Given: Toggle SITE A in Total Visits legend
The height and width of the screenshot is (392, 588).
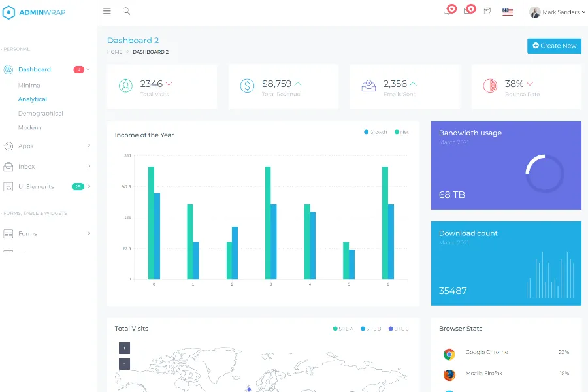Looking at the screenshot, I should click(x=343, y=329).
